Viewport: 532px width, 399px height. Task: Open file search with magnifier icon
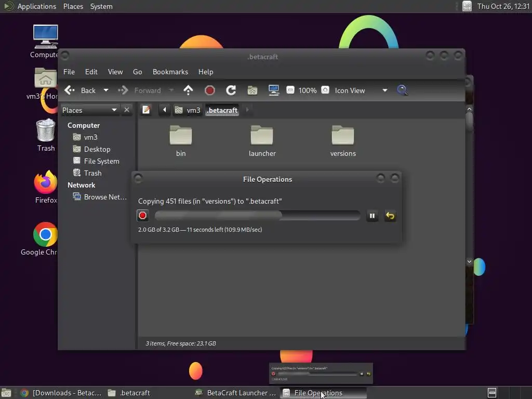click(x=402, y=90)
